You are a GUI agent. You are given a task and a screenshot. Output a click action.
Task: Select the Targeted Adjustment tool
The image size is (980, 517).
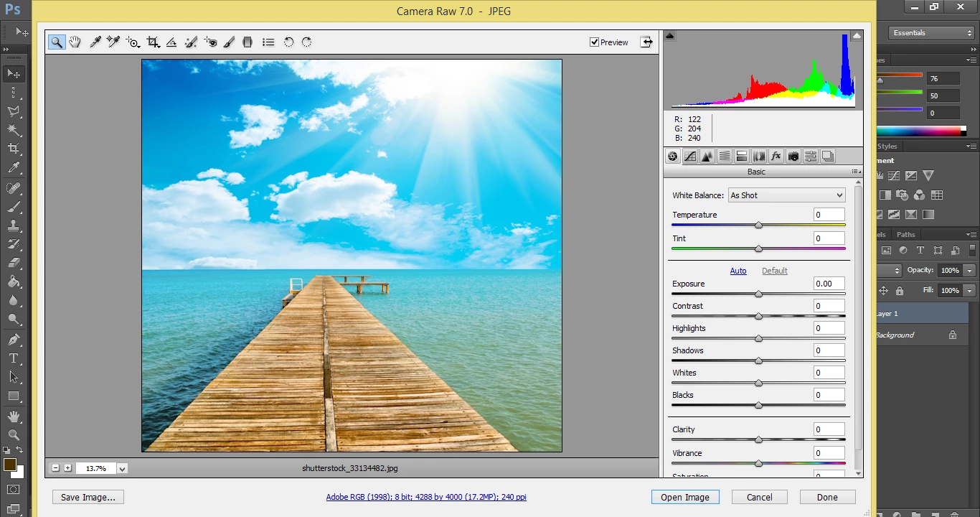pos(133,42)
